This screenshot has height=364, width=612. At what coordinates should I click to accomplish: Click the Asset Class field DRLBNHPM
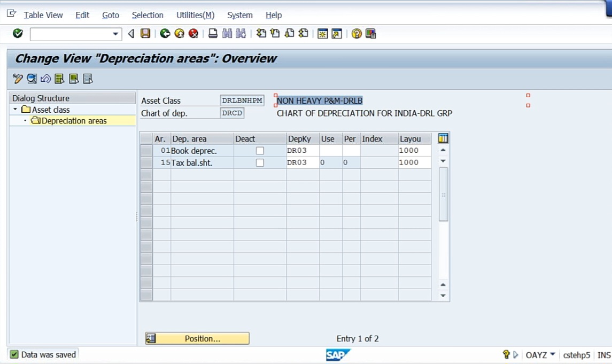[x=242, y=100]
